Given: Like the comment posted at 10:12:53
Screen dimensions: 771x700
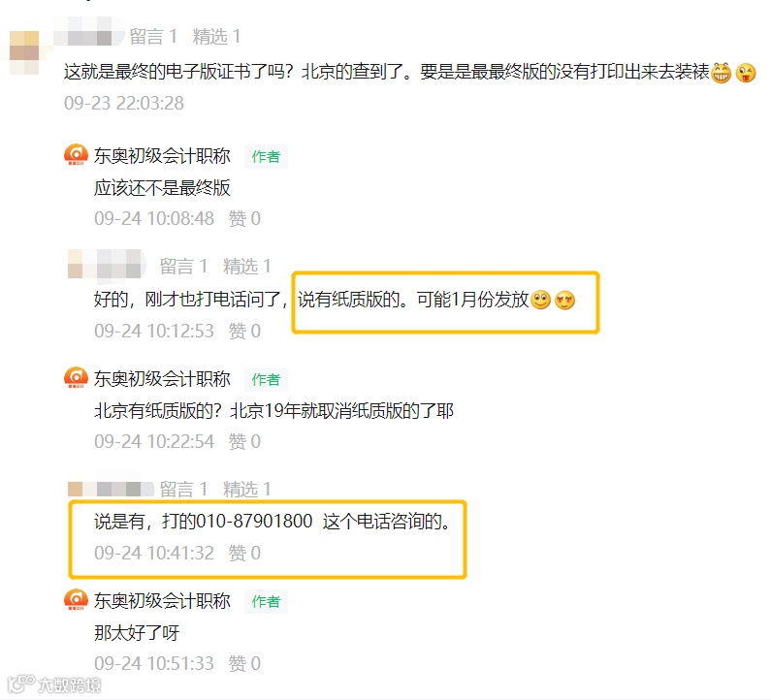Looking at the screenshot, I should [x=244, y=331].
